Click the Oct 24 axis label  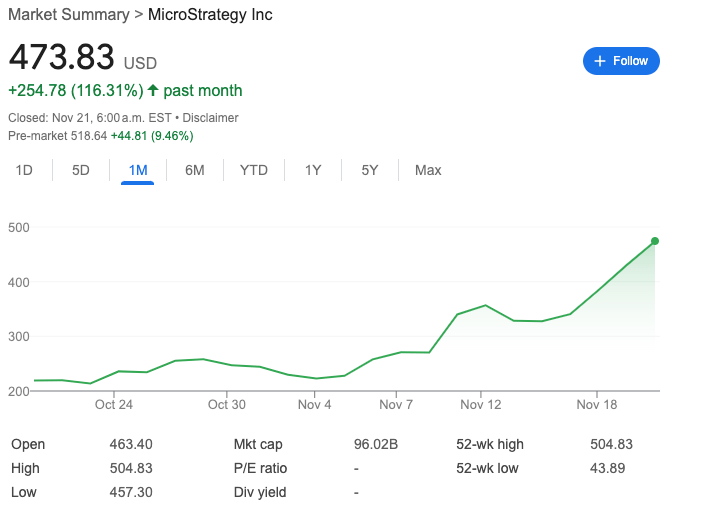114,404
